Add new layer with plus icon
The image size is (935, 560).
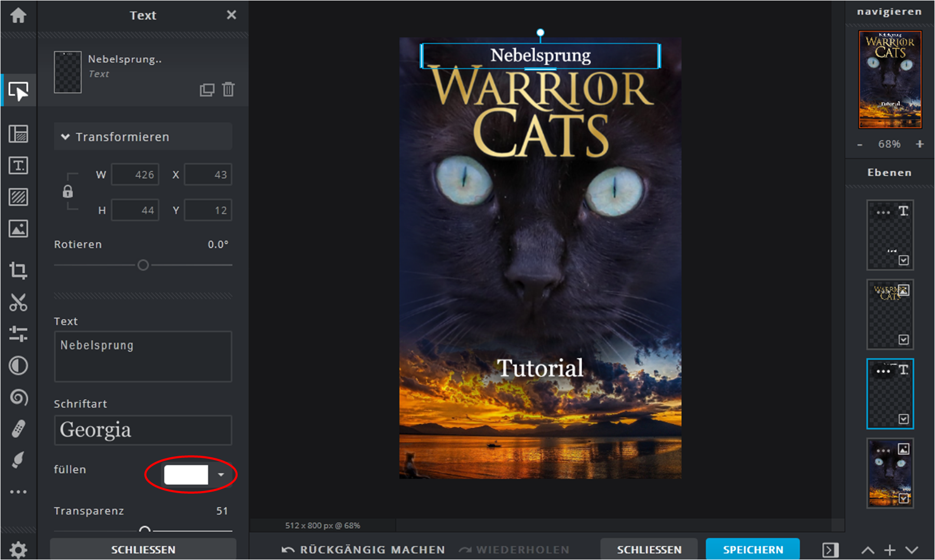click(890, 550)
